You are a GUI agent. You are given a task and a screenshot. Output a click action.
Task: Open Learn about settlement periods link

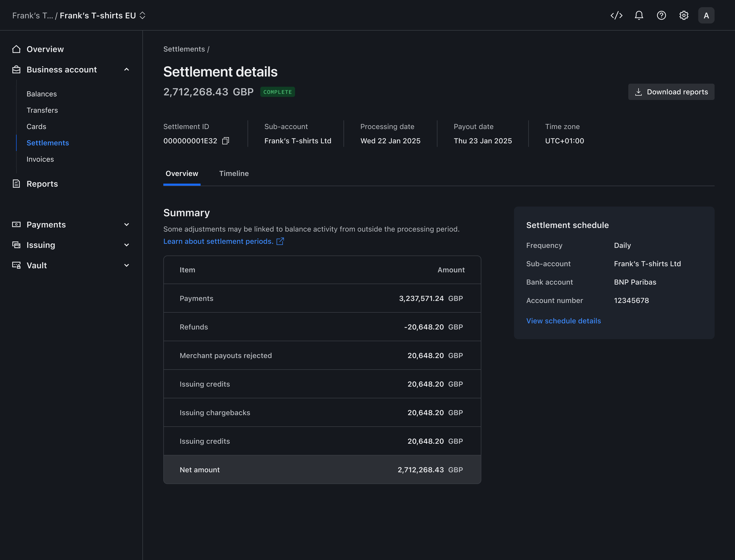coord(218,241)
